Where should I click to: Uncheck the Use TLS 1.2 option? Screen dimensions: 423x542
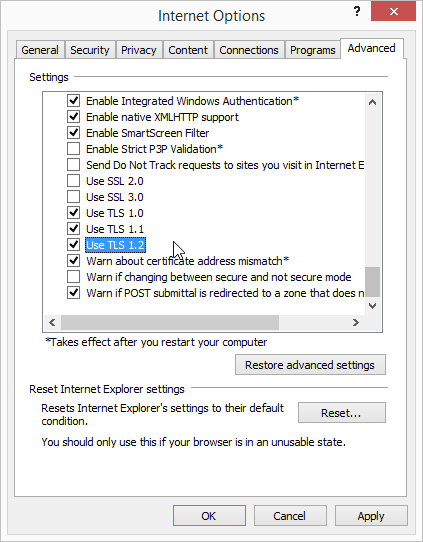click(x=73, y=245)
